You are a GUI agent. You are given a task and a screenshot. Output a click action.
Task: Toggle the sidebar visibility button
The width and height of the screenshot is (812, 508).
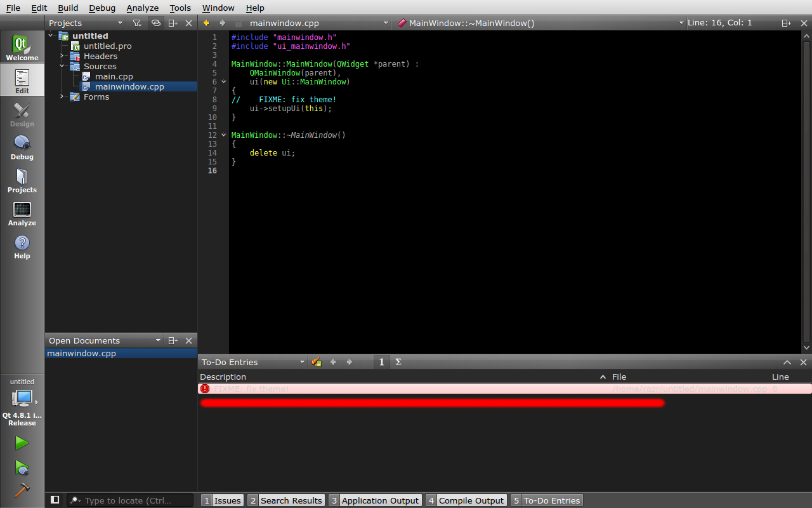pos(55,500)
